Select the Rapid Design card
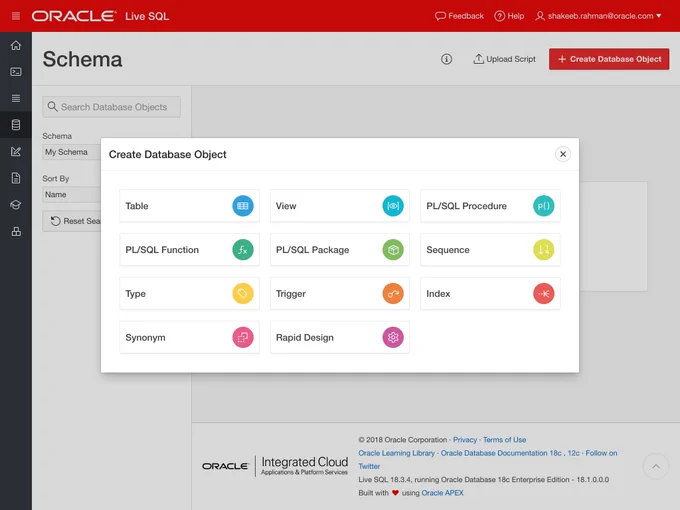The height and width of the screenshot is (510, 680). coord(340,337)
